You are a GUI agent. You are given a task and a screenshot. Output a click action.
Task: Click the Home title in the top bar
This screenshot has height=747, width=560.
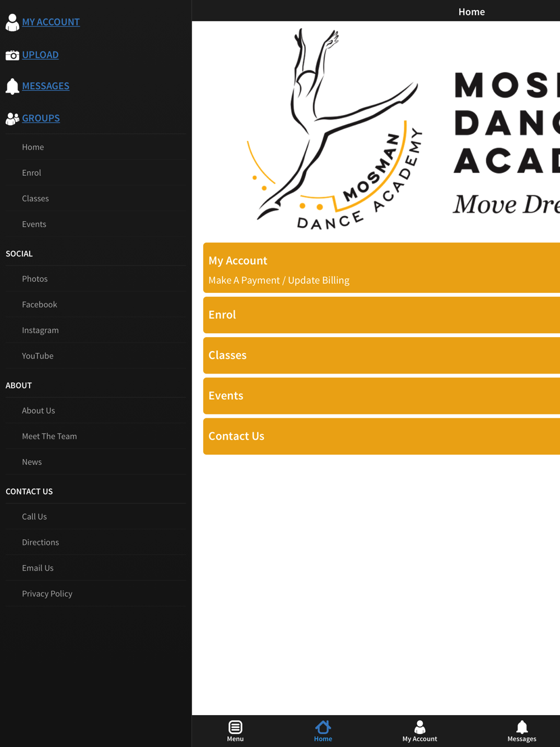pyautogui.click(x=472, y=11)
